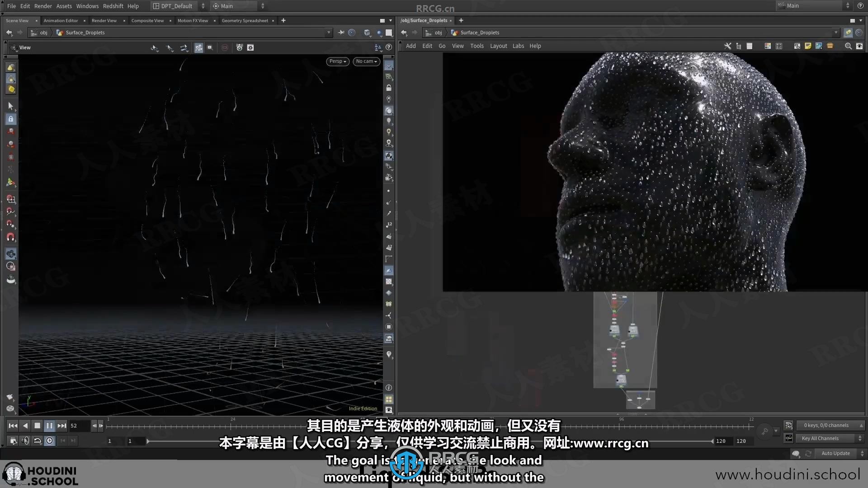This screenshot has height=488, width=868.
Task: Click the magnet snapping icon in left toolbar
Action: pos(11,237)
